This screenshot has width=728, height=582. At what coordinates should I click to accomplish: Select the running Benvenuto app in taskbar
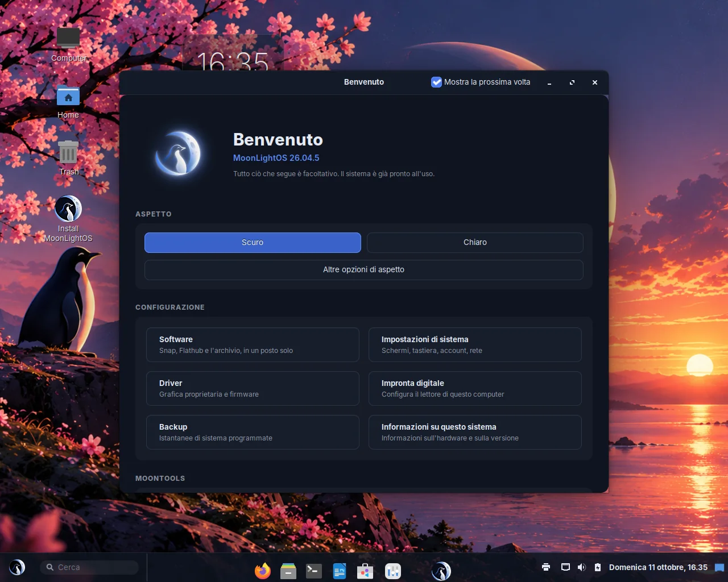[x=441, y=571]
